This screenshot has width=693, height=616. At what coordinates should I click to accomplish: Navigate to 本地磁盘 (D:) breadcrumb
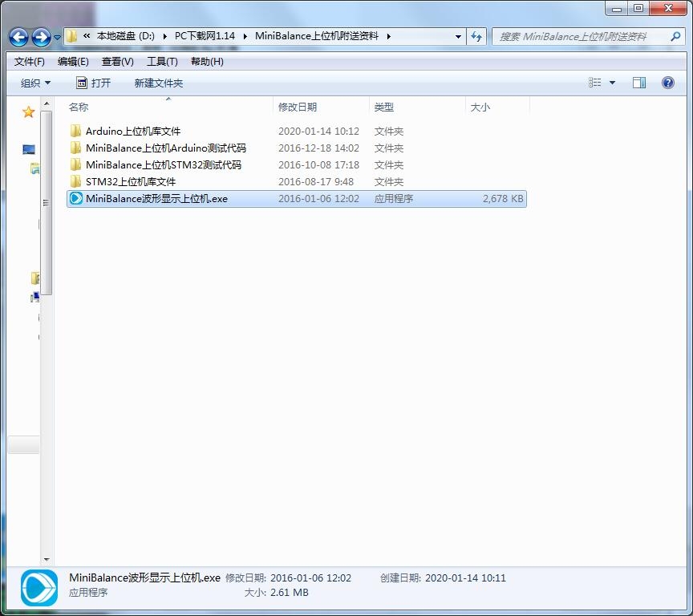pos(125,36)
